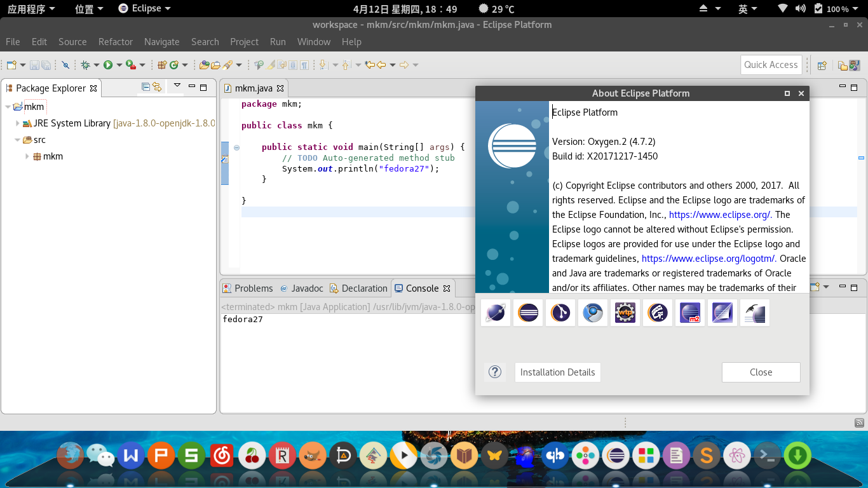Open the Debug configurations dropdown arrow

coord(97,65)
